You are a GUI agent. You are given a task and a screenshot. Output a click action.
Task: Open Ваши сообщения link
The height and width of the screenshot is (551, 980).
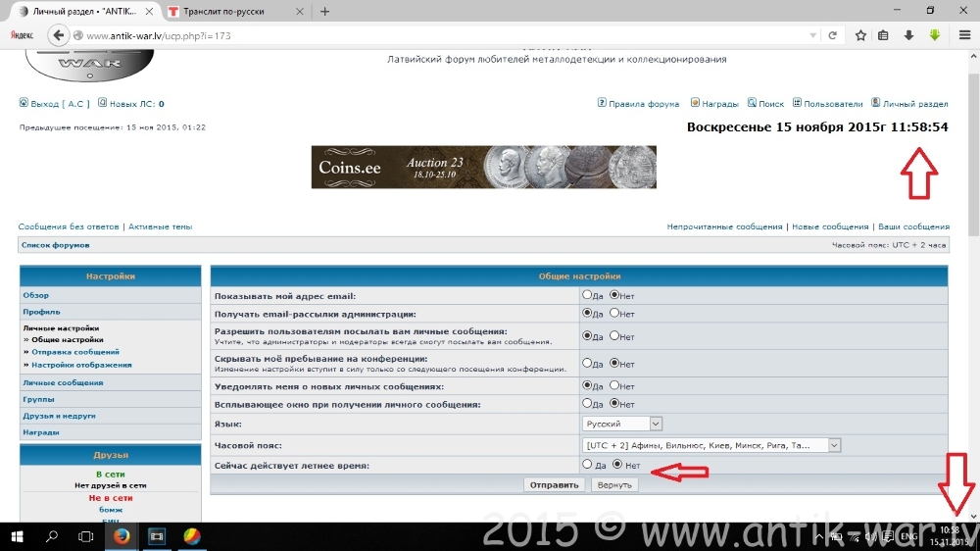[x=913, y=226]
